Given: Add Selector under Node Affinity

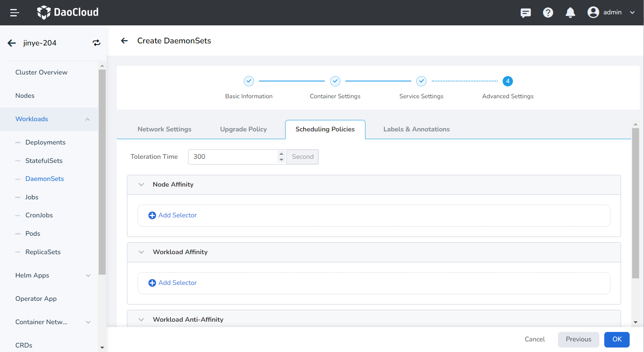Looking at the screenshot, I should click(x=172, y=215).
